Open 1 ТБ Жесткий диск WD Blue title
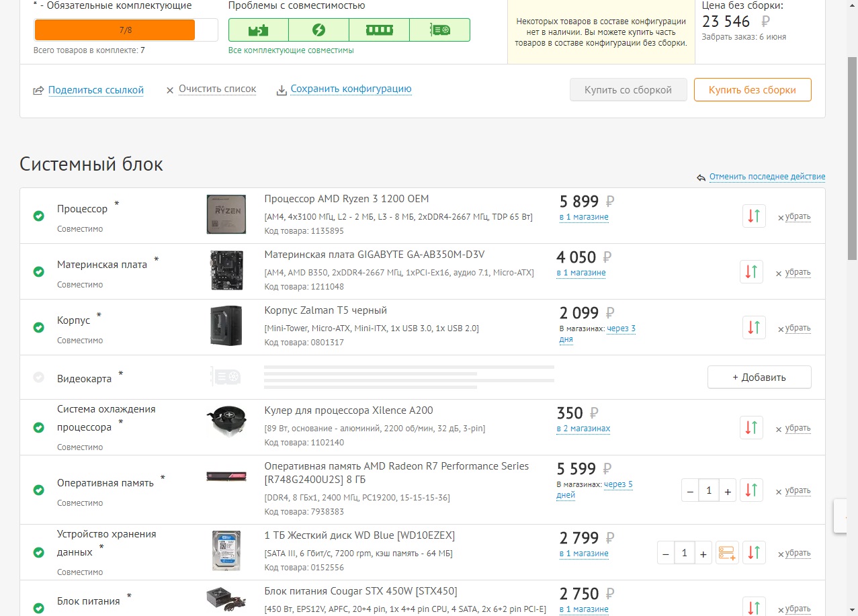This screenshot has width=858, height=616. (359, 535)
